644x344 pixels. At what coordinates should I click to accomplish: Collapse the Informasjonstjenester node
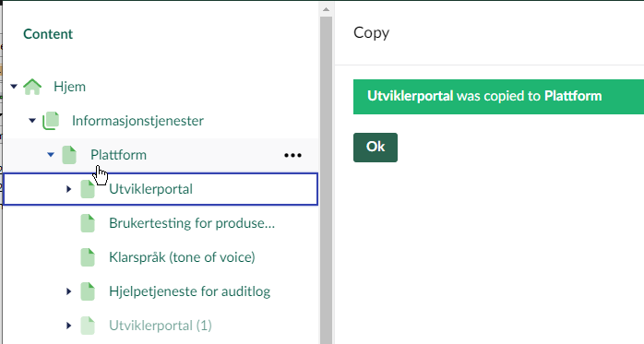[32, 121]
